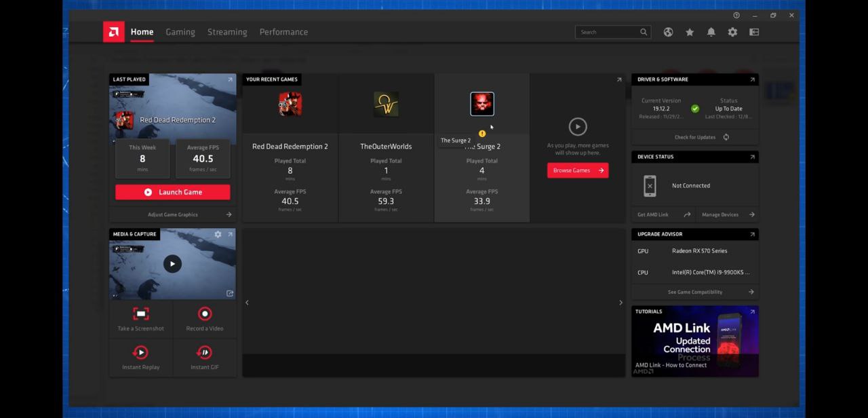Click Launch Game button
This screenshot has height=418, width=868.
pos(173,192)
